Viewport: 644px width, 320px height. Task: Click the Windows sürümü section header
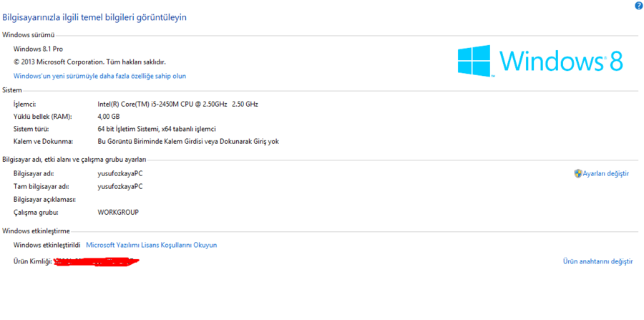tap(29, 35)
